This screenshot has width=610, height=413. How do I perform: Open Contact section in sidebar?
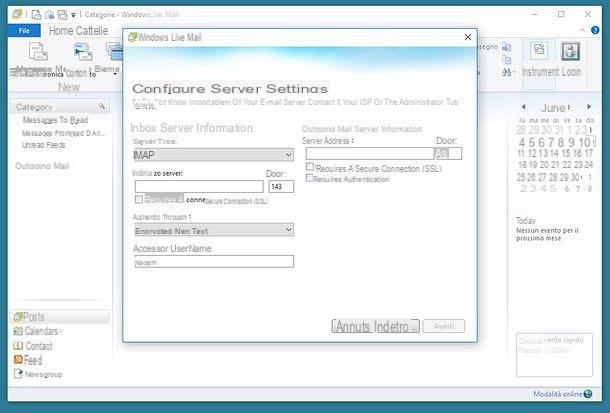33,346
